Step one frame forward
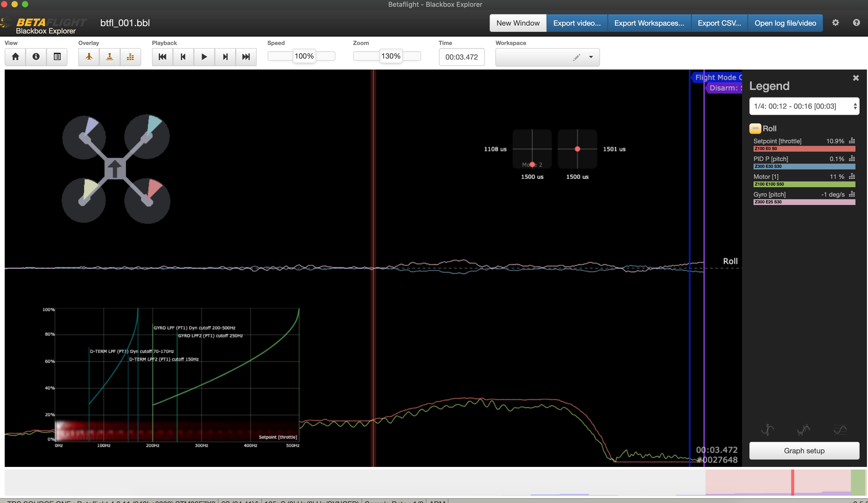This screenshot has height=503, width=868. coord(225,57)
